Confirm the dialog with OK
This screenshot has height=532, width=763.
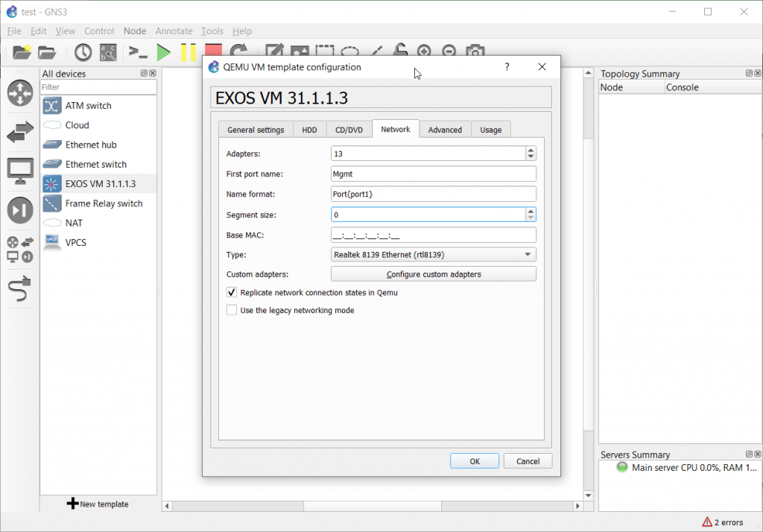click(475, 461)
